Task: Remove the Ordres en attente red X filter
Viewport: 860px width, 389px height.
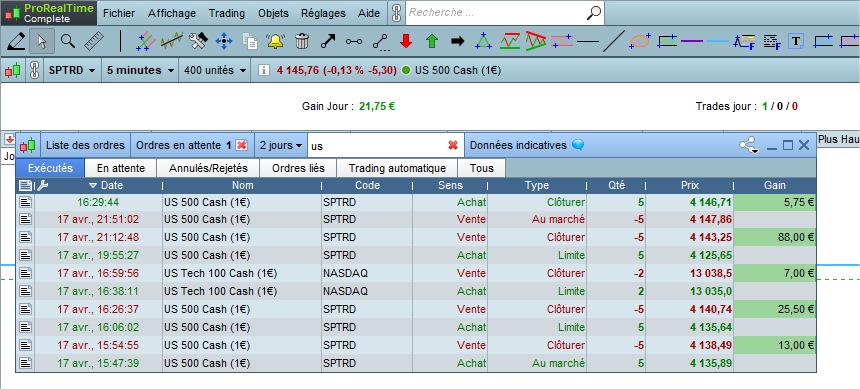Action: [242, 145]
